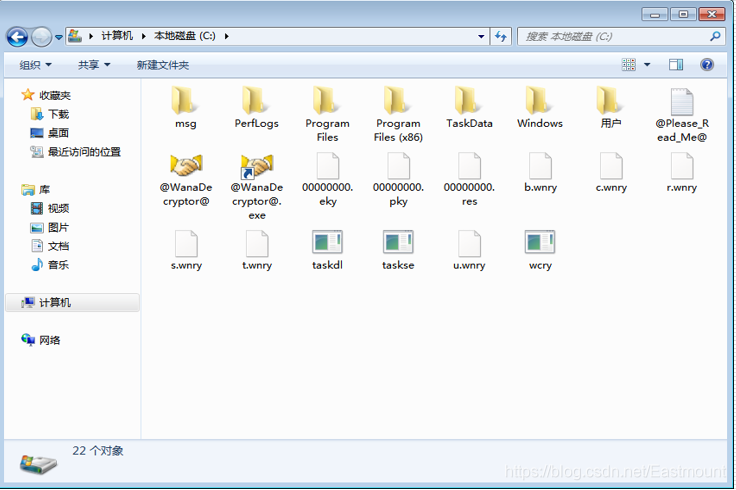
Task: Toggle the preview pane button
Action: (x=676, y=64)
